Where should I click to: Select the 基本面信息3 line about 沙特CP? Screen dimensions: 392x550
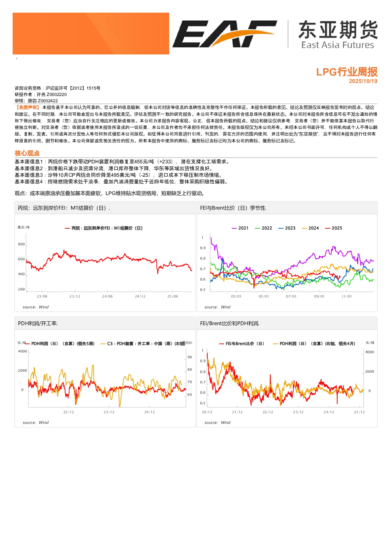(x=118, y=175)
